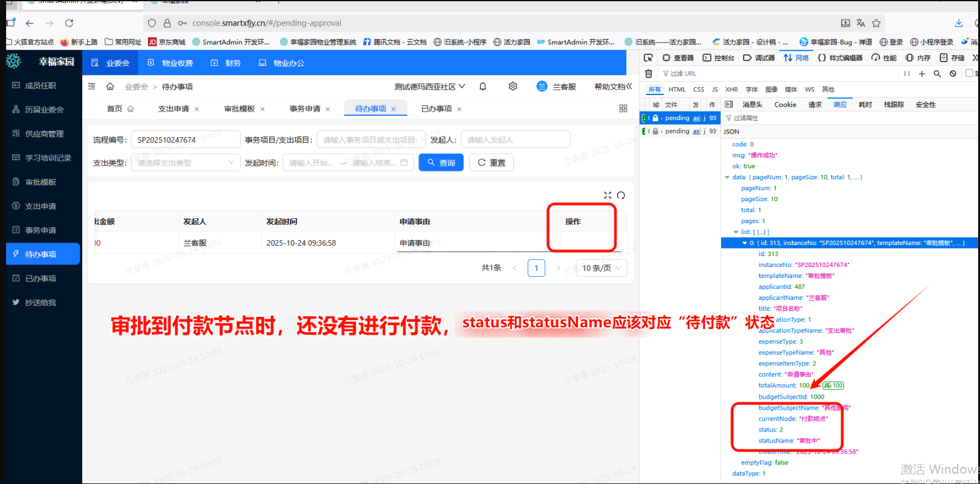Open the 事务申请 page tab

point(305,109)
